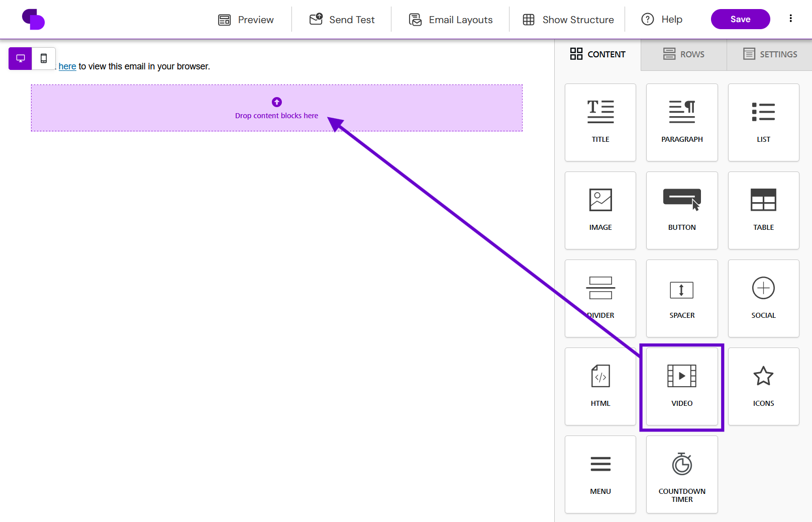This screenshot has height=522, width=812.
Task: Select the Image content block
Action: (x=600, y=210)
